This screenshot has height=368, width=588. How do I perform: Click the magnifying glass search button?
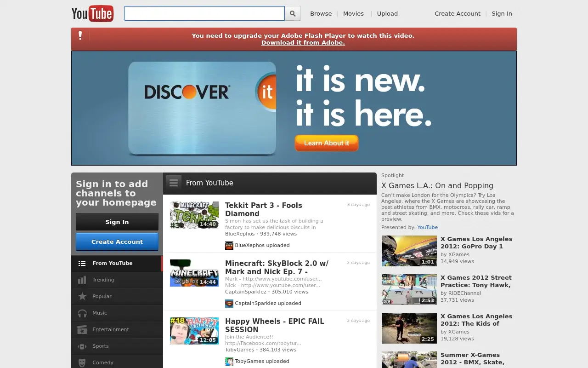point(293,13)
